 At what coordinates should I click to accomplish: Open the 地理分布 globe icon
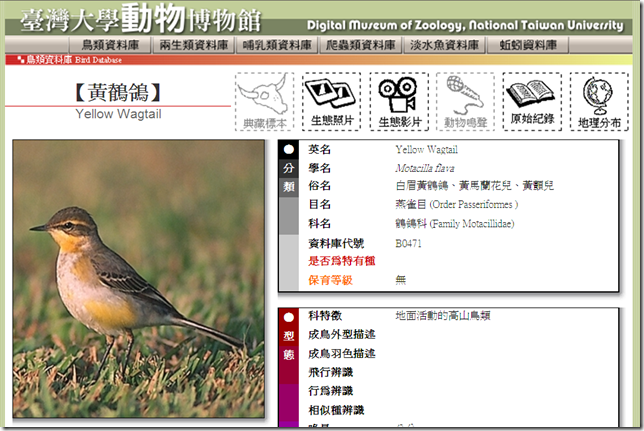point(599,101)
